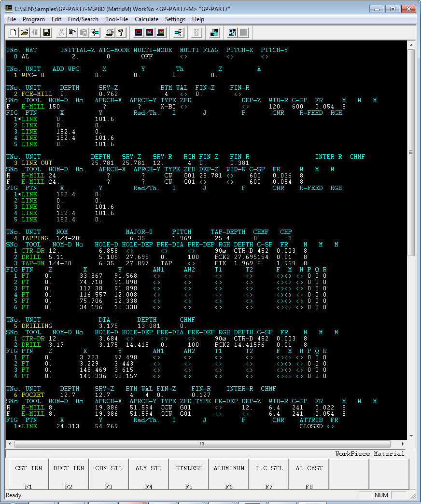The height and width of the screenshot is (504, 421).
Task: Save program with floppy disk icon
Action: pos(47,33)
